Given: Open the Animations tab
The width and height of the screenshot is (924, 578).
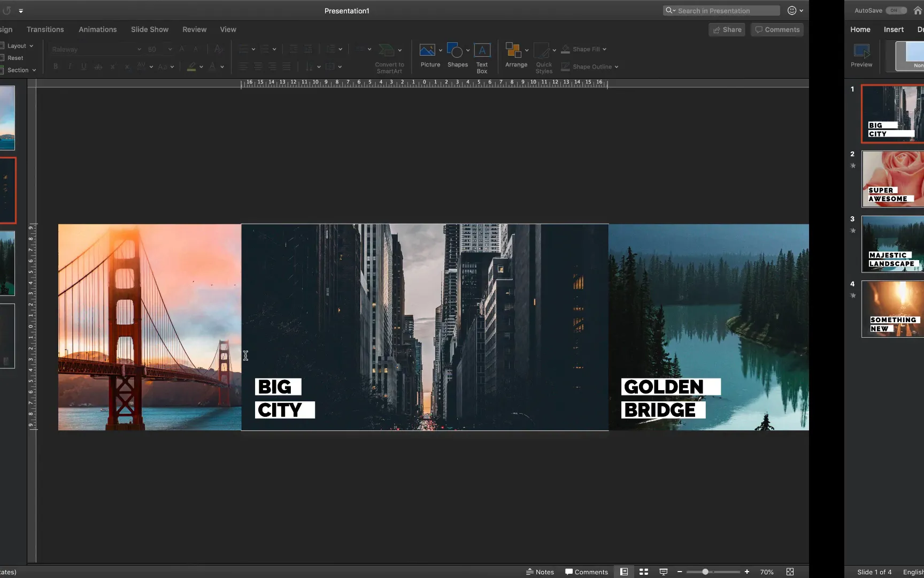Looking at the screenshot, I should tap(97, 29).
